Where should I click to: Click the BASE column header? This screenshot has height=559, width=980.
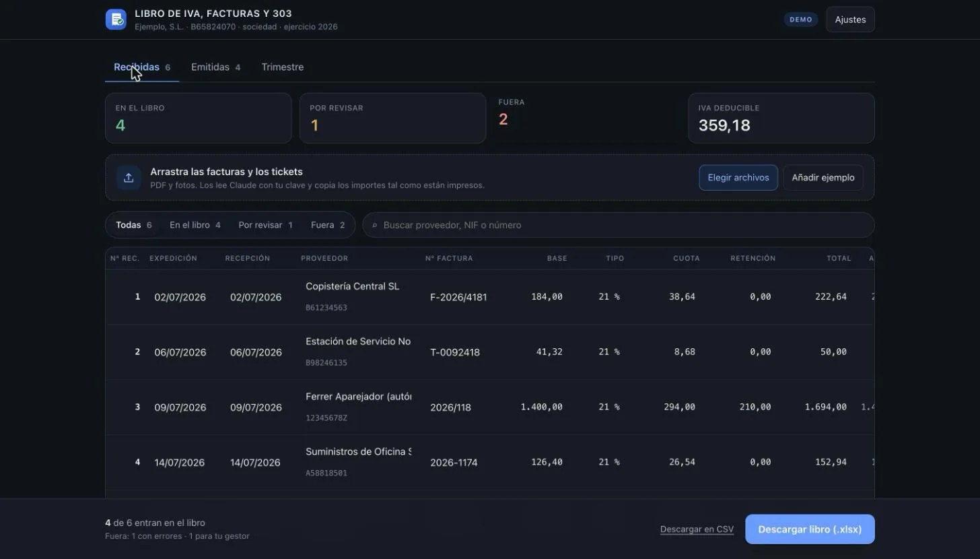coord(557,259)
